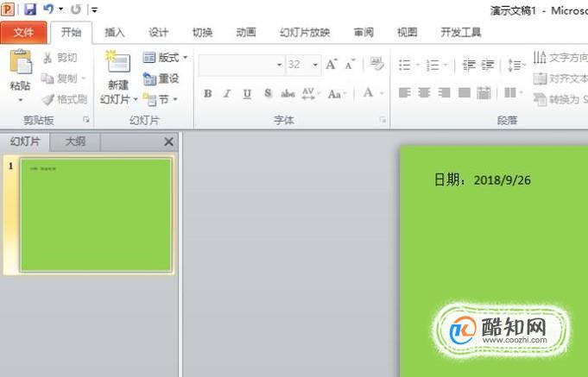The width and height of the screenshot is (588, 377).
Task: Toggle Strikethrough formatting
Action: coord(288,93)
